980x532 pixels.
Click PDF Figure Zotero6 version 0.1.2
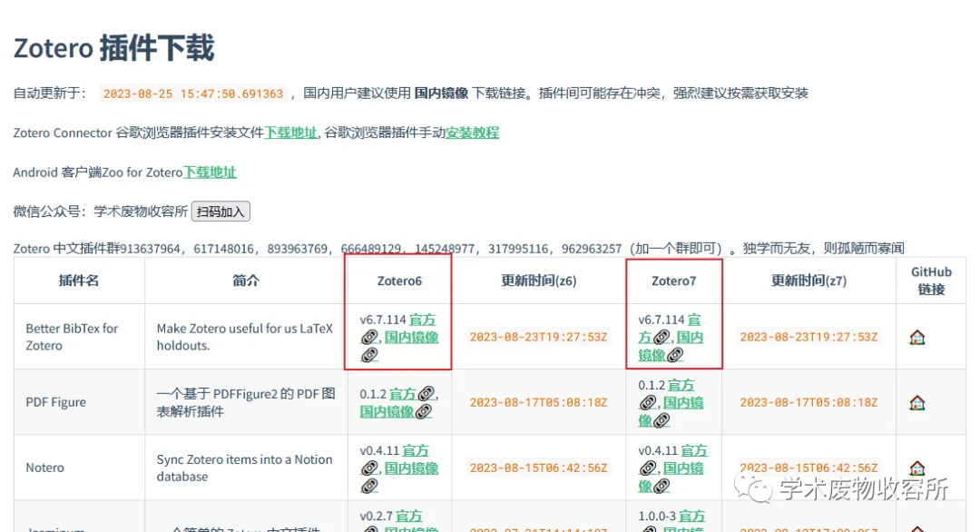pyautogui.click(x=373, y=394)
